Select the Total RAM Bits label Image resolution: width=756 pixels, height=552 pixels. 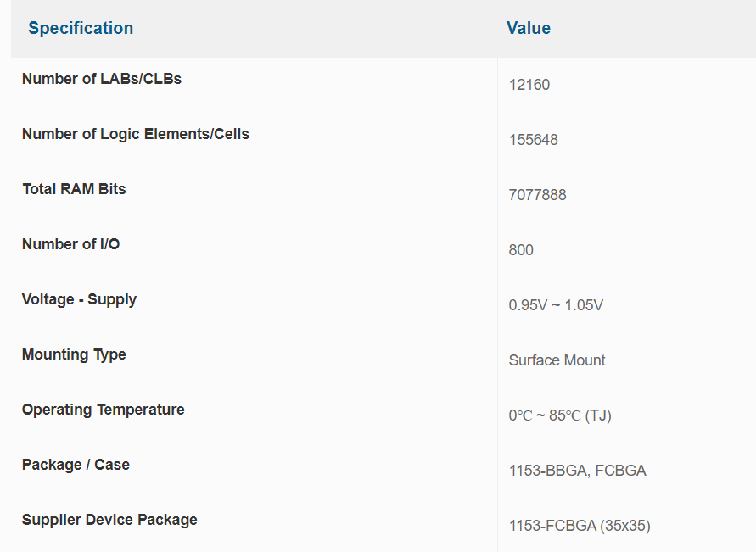74,189
